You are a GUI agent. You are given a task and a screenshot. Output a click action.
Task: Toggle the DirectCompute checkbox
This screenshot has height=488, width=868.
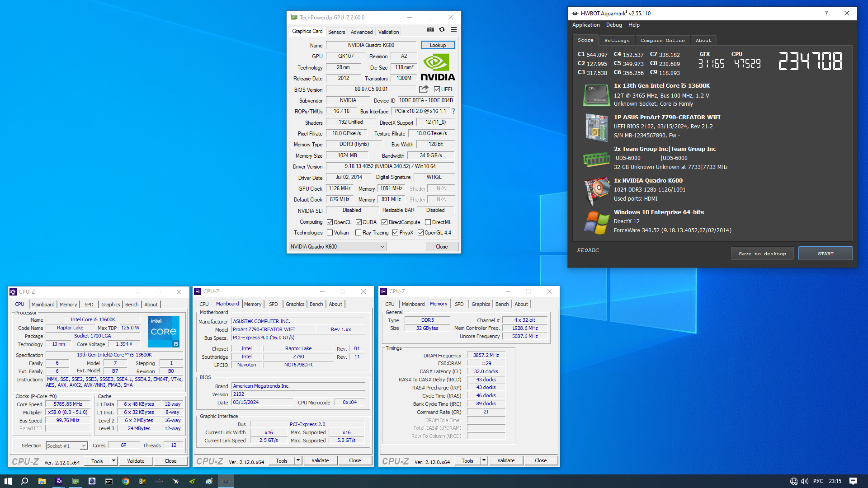384,222
